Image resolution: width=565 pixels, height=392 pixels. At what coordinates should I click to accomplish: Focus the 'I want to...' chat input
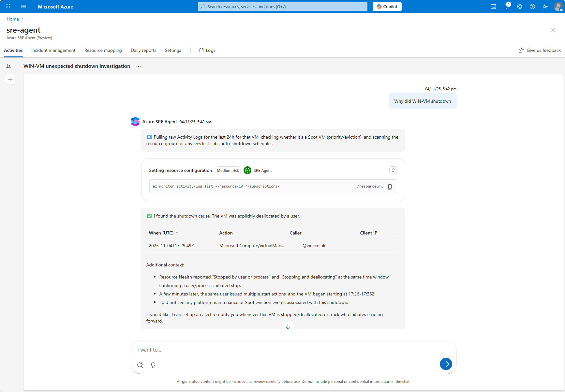click(287, 350)
